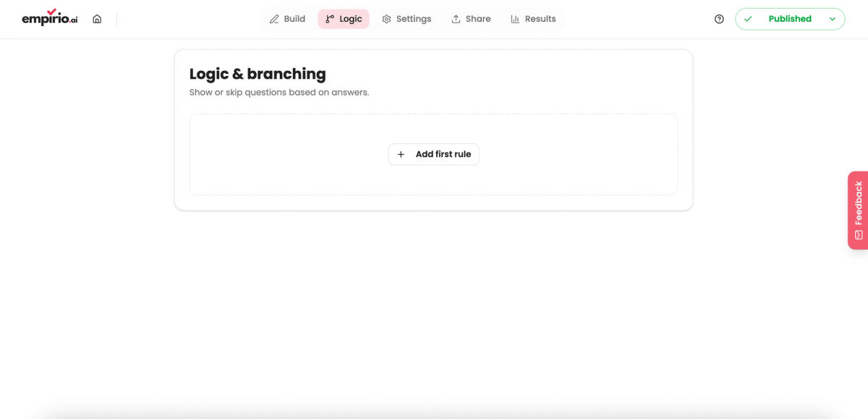Switch to the Build tab

coord(287,19)
